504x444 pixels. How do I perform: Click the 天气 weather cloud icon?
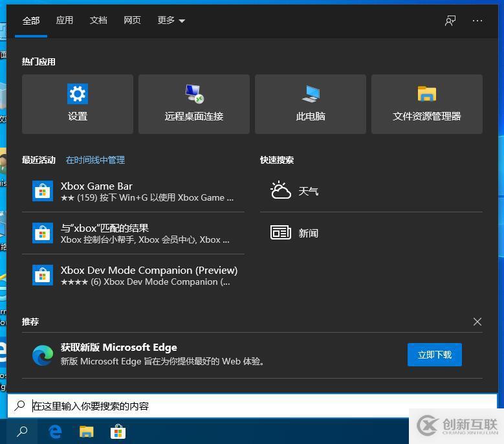[281, 190]
